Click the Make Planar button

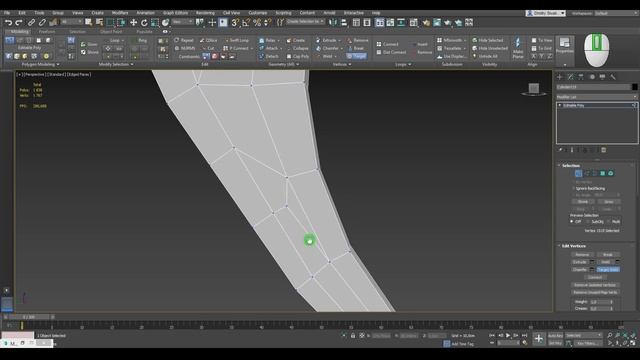click(x=518, y=48)
